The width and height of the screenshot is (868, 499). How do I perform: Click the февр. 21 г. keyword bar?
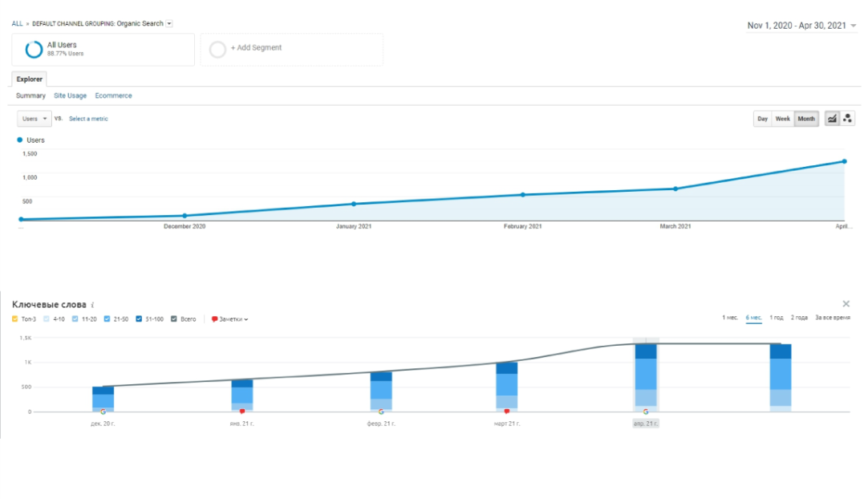pos(381,391)
